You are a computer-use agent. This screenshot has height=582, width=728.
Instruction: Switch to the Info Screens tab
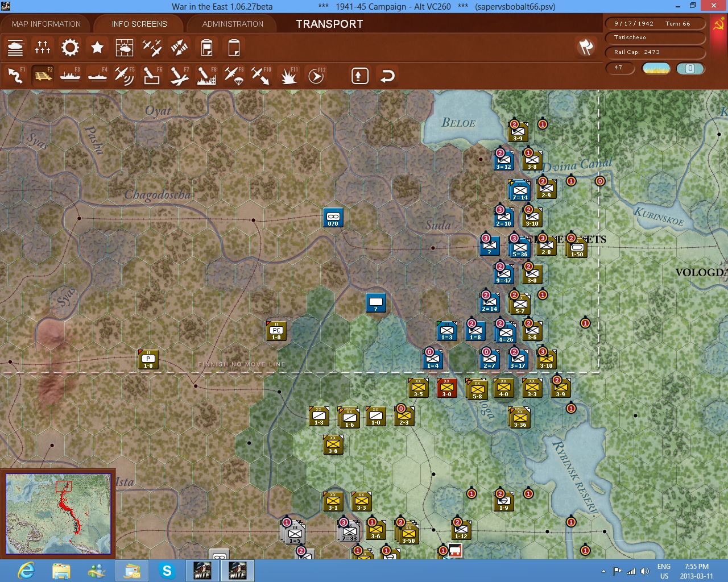(139, 24)
